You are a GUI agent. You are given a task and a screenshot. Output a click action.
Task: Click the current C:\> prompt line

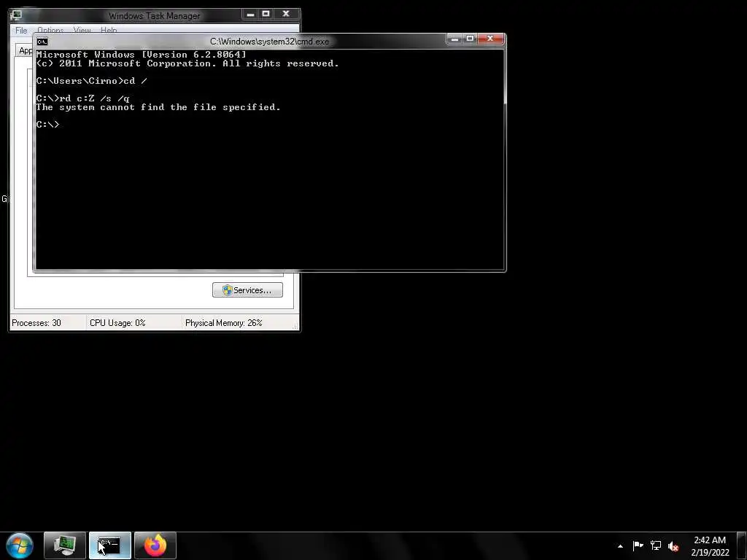[47, 125]
